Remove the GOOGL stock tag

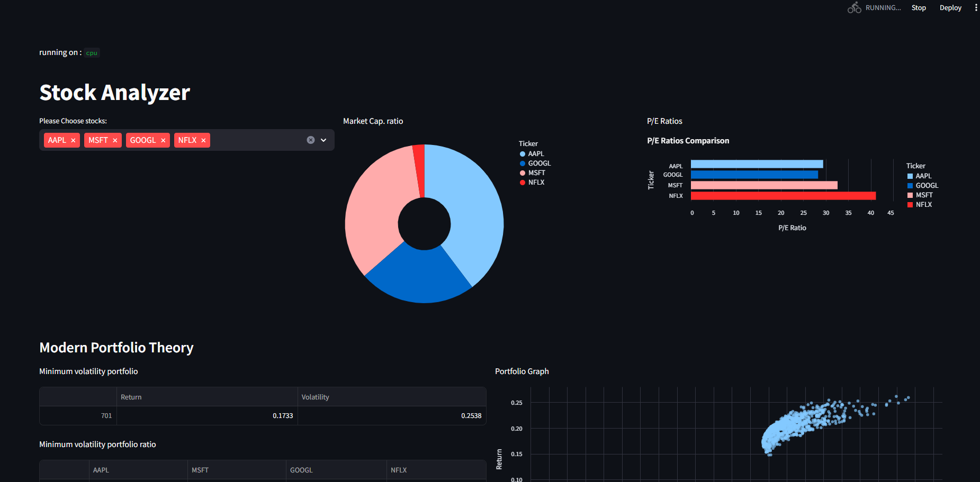pos(163,140)
